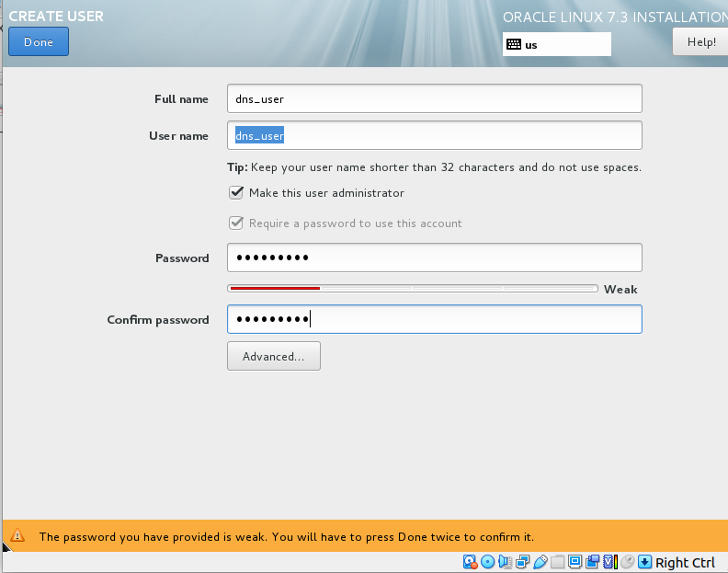Click the VirtualBox mouse integration icon

627,562
